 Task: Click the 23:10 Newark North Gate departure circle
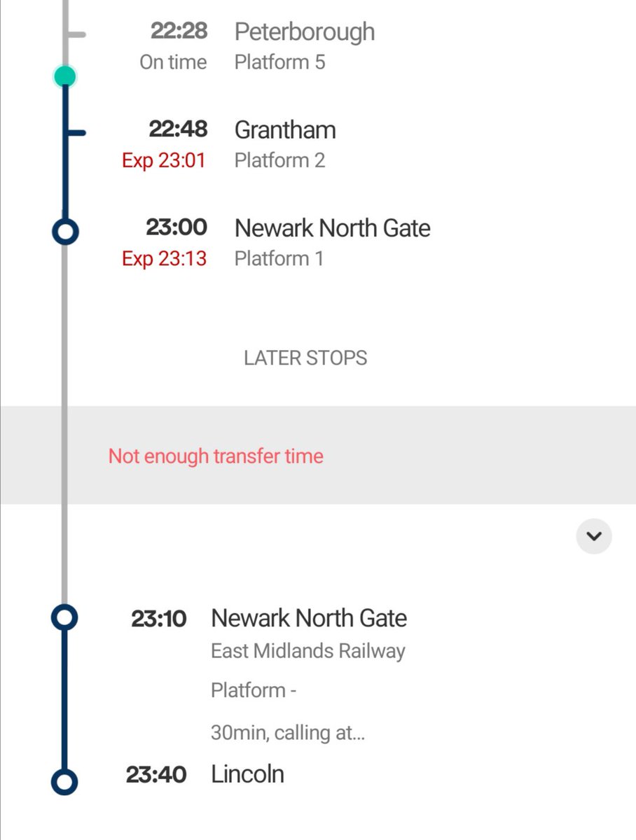tap(64, 617)
